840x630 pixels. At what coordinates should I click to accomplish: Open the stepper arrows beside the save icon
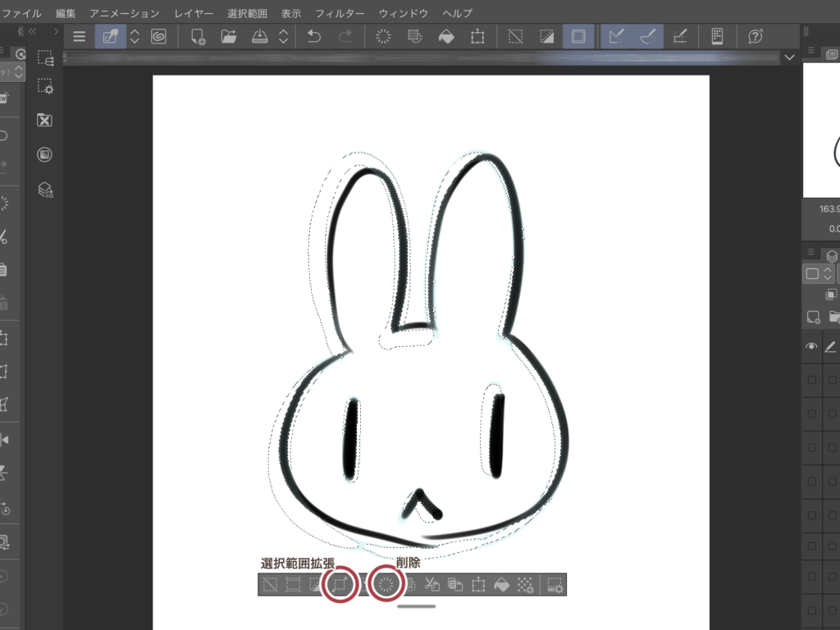283,36
